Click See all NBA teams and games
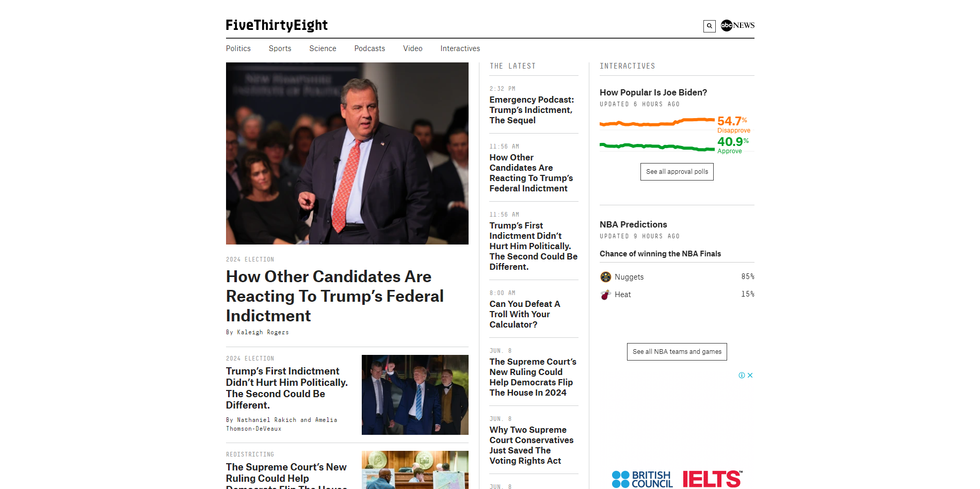This screenshot has height=489, width=980. (x=677, y=352)
